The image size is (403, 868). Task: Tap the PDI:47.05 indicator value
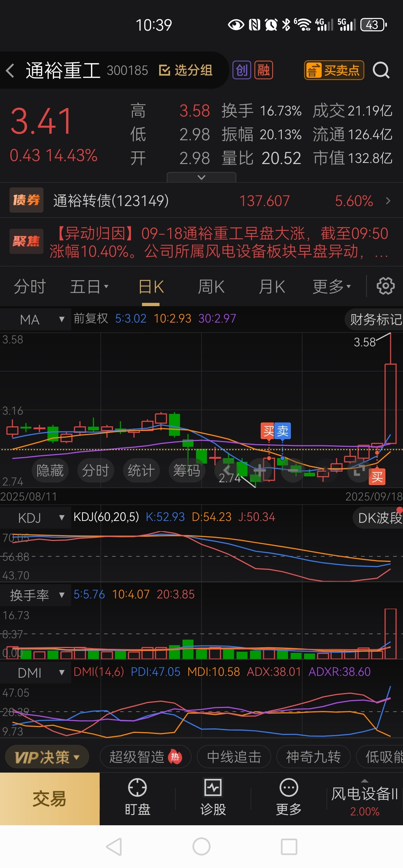tap(156, 672)
